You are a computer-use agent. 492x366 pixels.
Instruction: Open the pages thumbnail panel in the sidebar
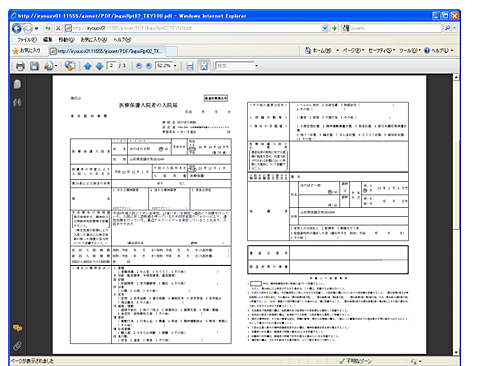(17, 84)
